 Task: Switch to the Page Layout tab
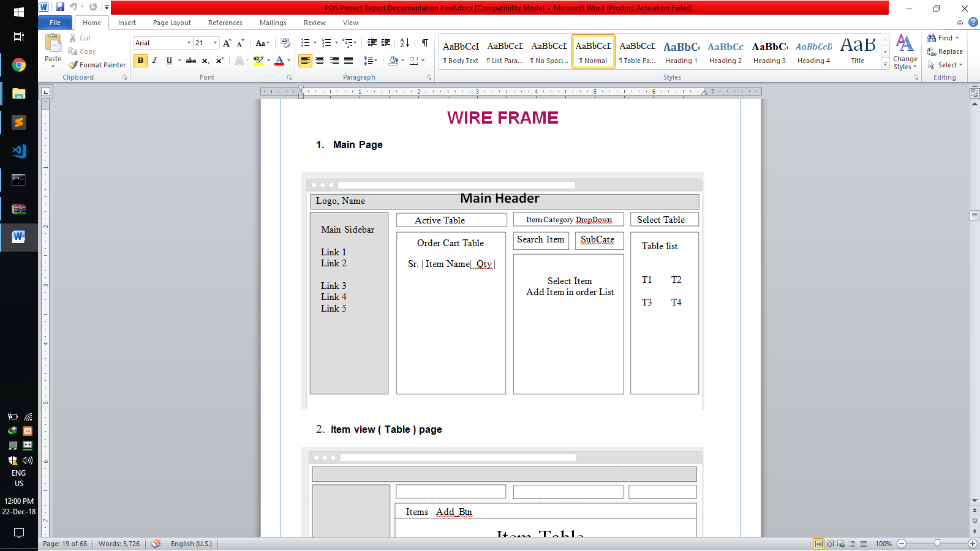pos(171,23)
